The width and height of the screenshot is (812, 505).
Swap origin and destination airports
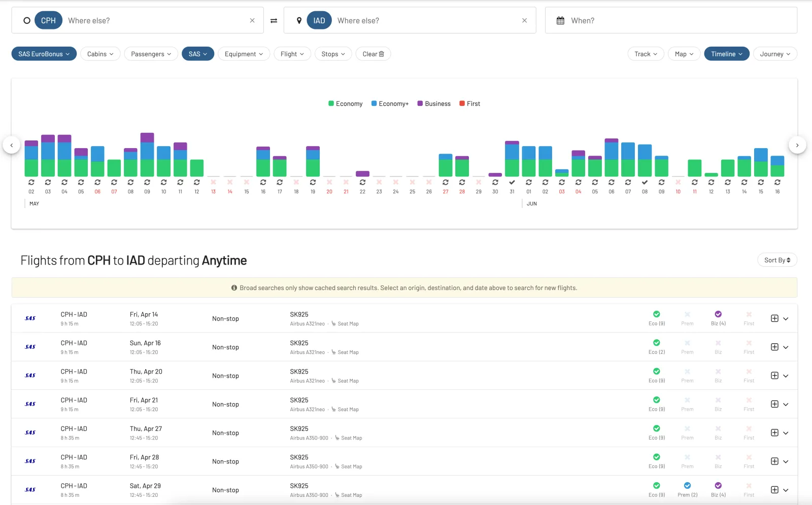pos(274,21)
